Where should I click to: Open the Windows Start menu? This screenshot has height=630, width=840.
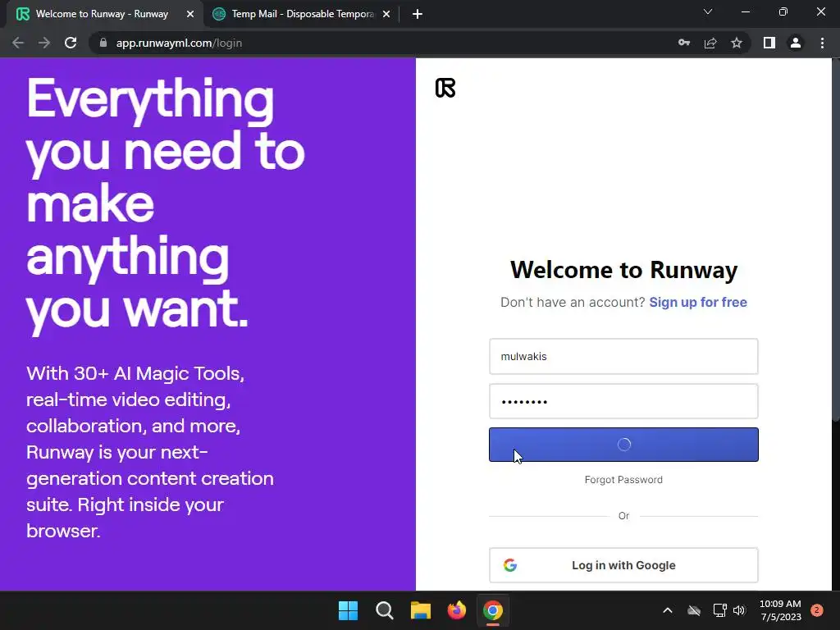348,610
